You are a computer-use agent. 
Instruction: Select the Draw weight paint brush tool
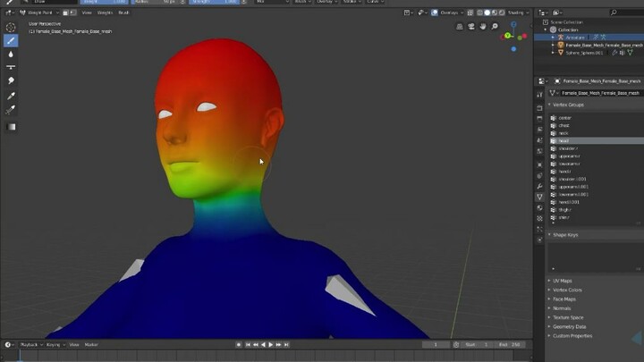[11, 40]
